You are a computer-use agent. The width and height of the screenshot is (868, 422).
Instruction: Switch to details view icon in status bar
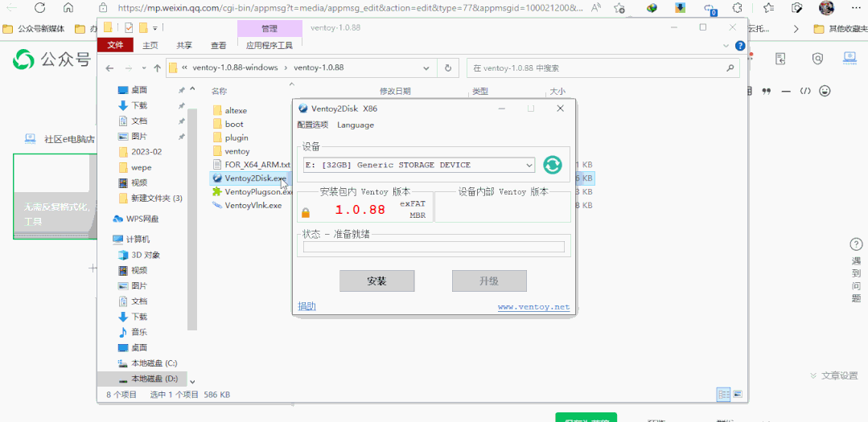[723, 395]
